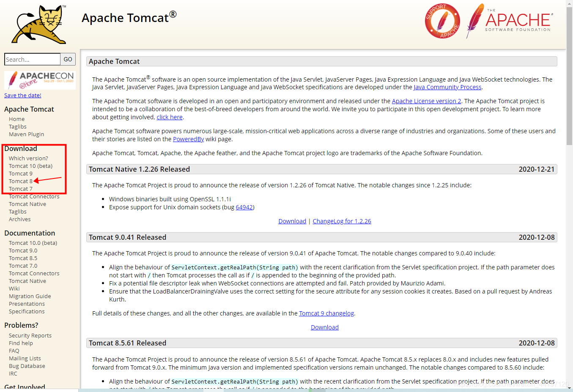Viewport: 573px width, 392px height.
Task: Choose Tomcat 7 under Download
Action: pos(21,189)
